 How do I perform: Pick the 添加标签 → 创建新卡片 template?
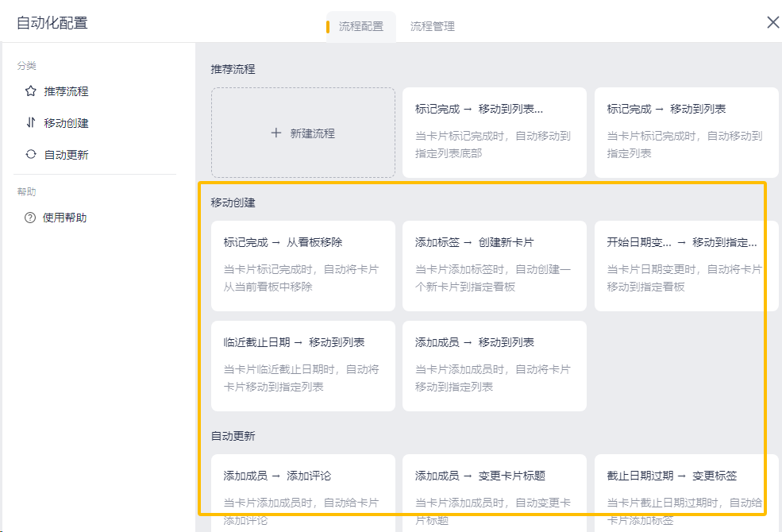495,265
